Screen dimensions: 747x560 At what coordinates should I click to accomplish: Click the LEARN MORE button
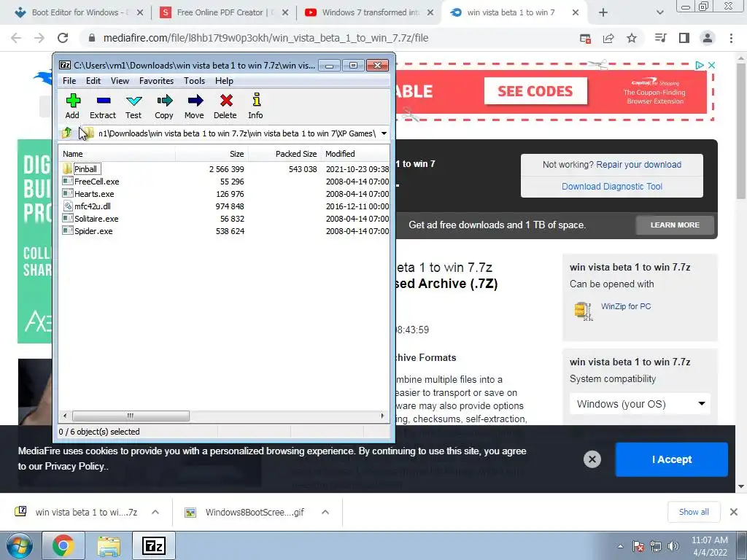(x=675, y=225)
